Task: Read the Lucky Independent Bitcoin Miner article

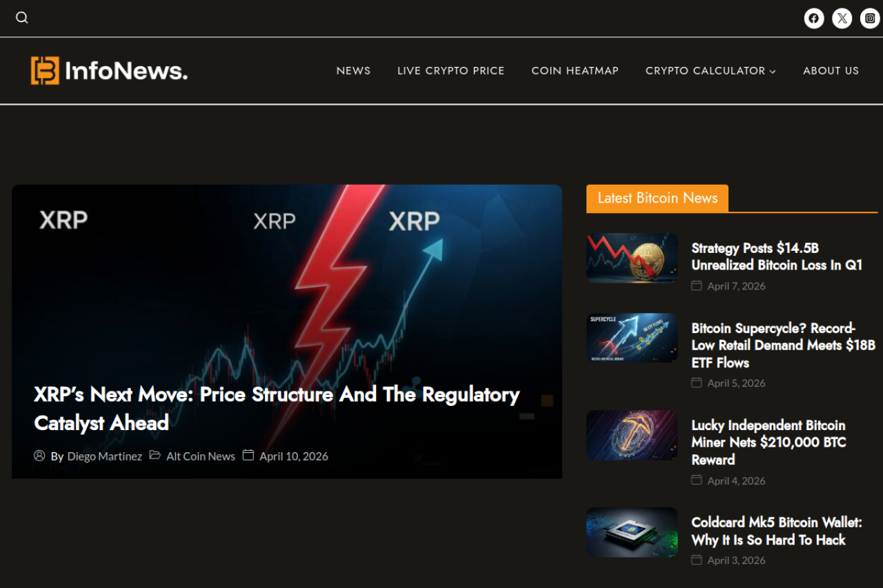Action: (769, 443)
